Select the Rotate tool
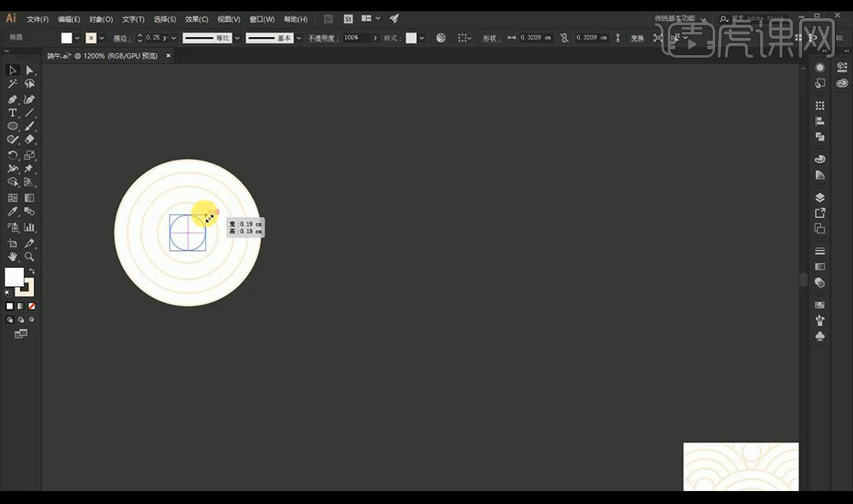 (12, 156)
